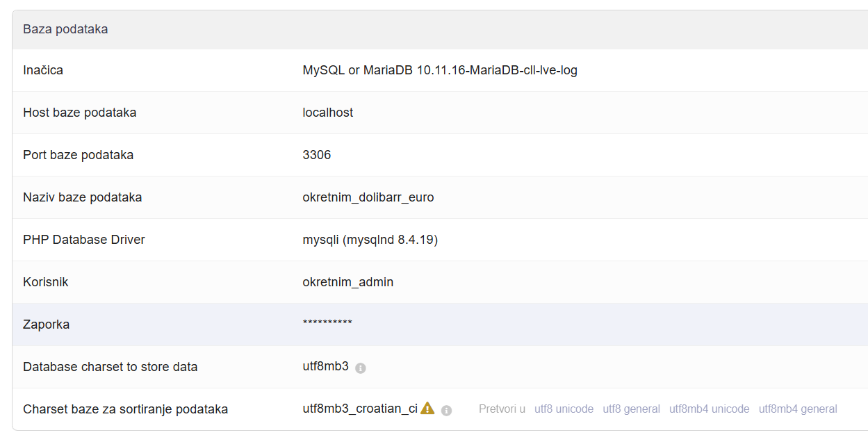Click the okretnim_admin user value

347,282
